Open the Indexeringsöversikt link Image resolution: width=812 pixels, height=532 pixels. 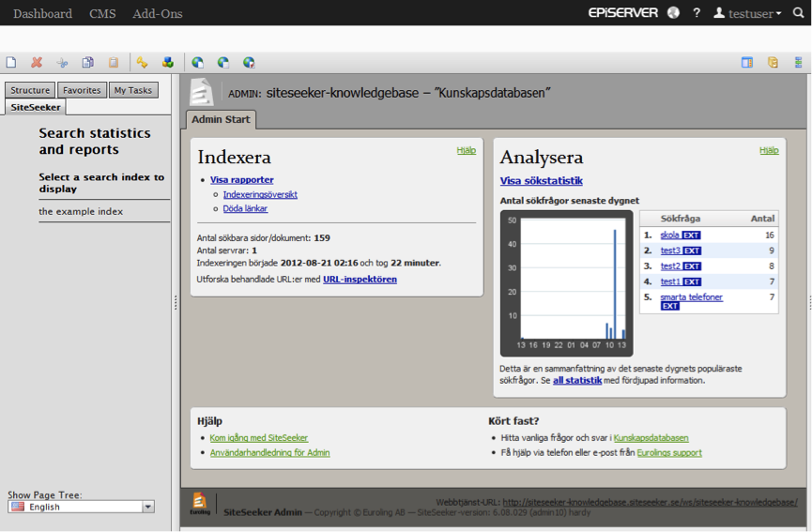point(260,194)
